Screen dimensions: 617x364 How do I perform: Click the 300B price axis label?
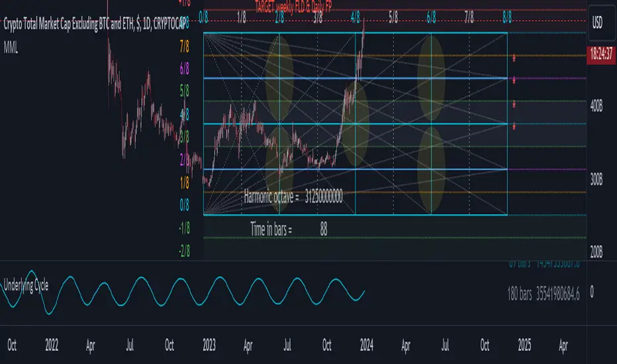coord(596,179)
